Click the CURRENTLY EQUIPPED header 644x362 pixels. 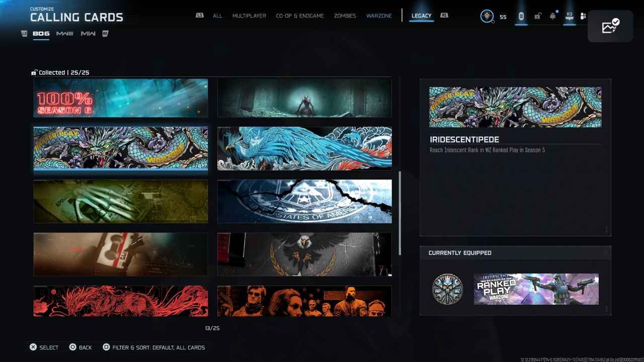point(460,253)
